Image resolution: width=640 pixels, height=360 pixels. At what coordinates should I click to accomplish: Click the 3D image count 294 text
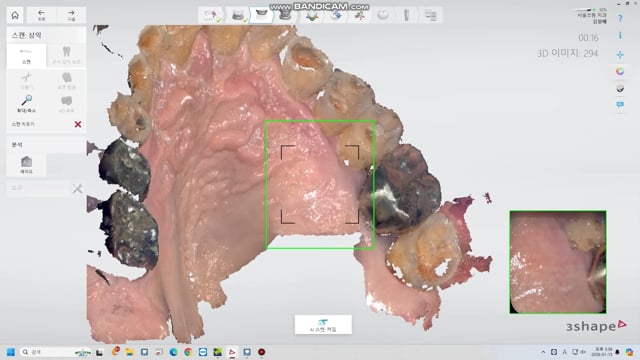(568, 53)
